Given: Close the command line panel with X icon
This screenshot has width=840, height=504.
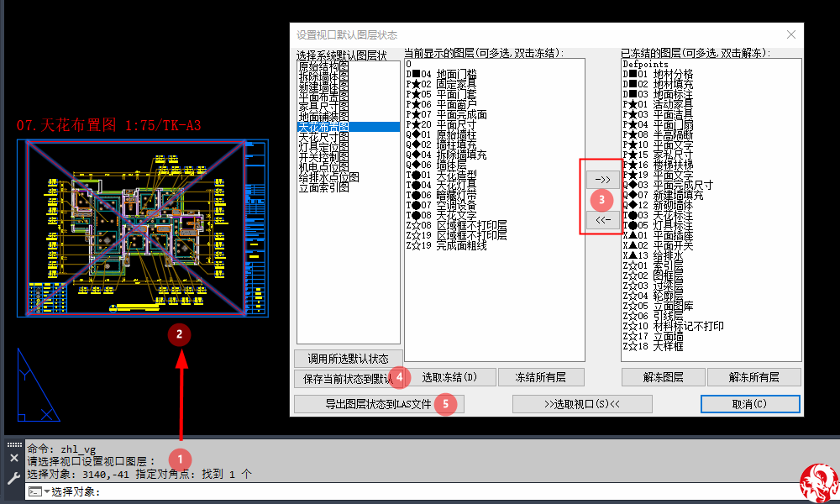Looking at the screenshot, I should click(13, 458).
